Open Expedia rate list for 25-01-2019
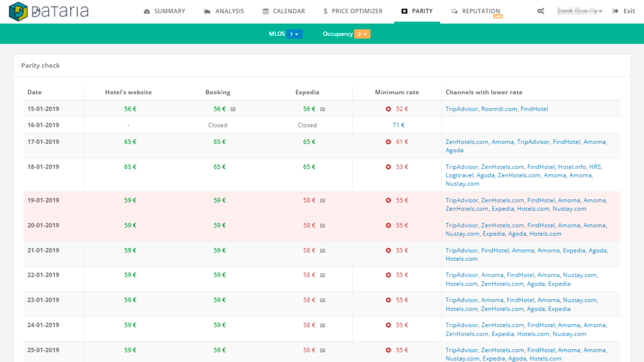 tap(322, 350)
